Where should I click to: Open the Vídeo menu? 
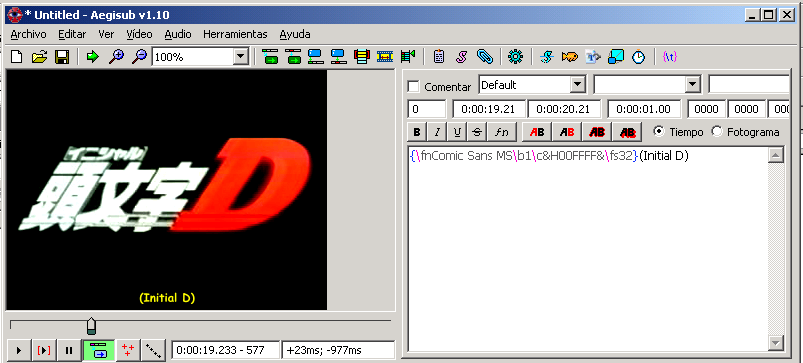(139, 34)
